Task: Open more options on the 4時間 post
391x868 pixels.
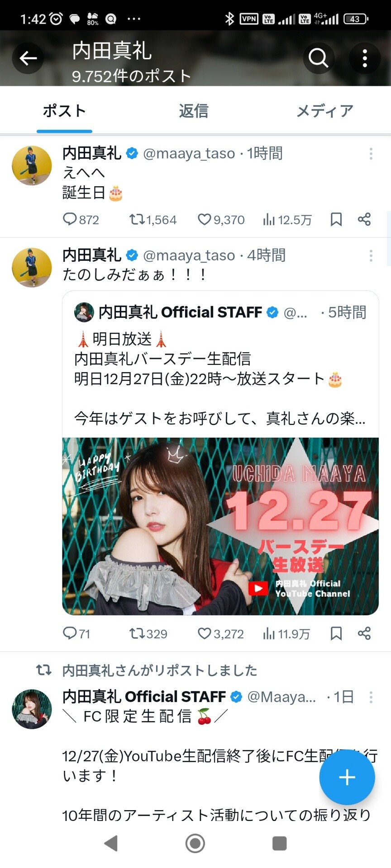Action: tap(371, 256)
